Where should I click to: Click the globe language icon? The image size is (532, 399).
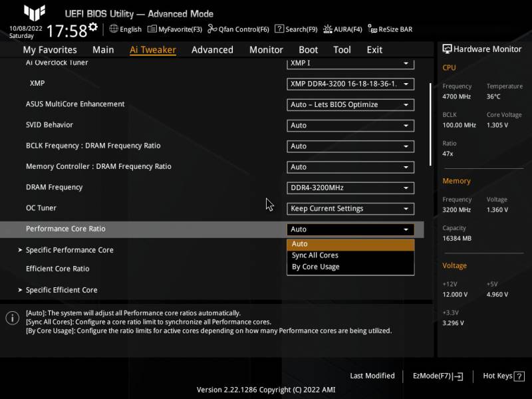click(114, 29)
